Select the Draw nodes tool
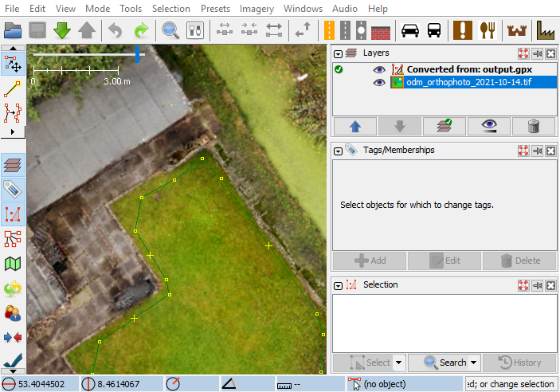Image resolution: width=560 pixels, height=392 pixels. tap(13, 88)
